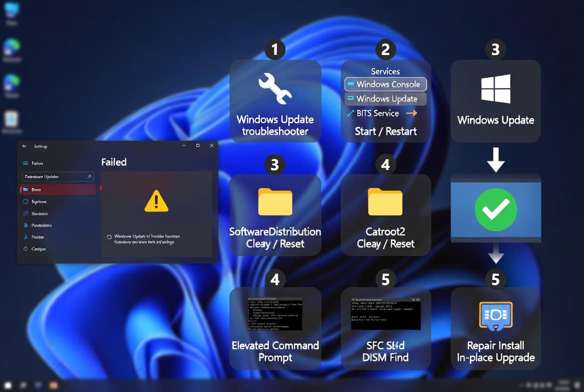Click the Bluetooth-style circular icon in Settings sidebar
The width and height of the screenshot is (584, 392).
[x=25, y=213]
